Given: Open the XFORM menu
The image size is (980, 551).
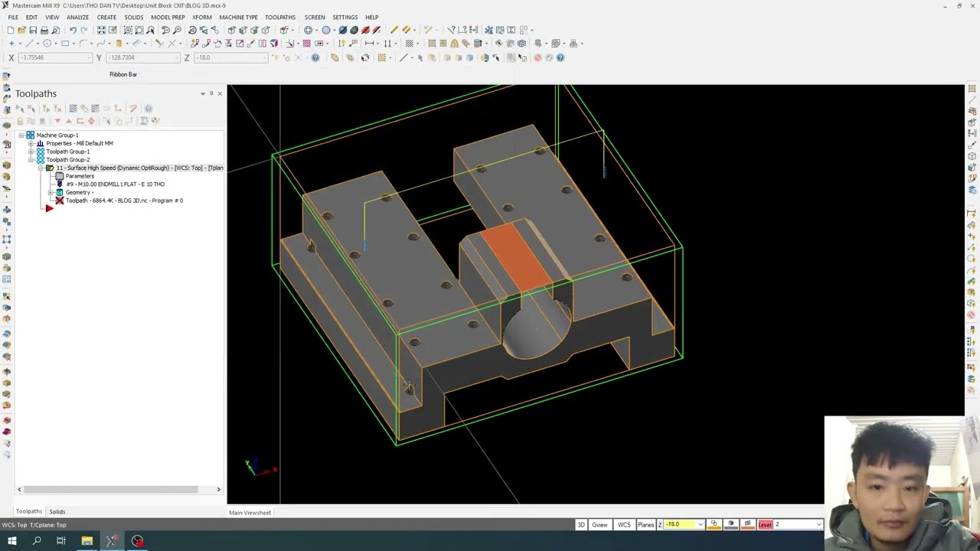Looking at the screenshot, I should coord(202,17).
